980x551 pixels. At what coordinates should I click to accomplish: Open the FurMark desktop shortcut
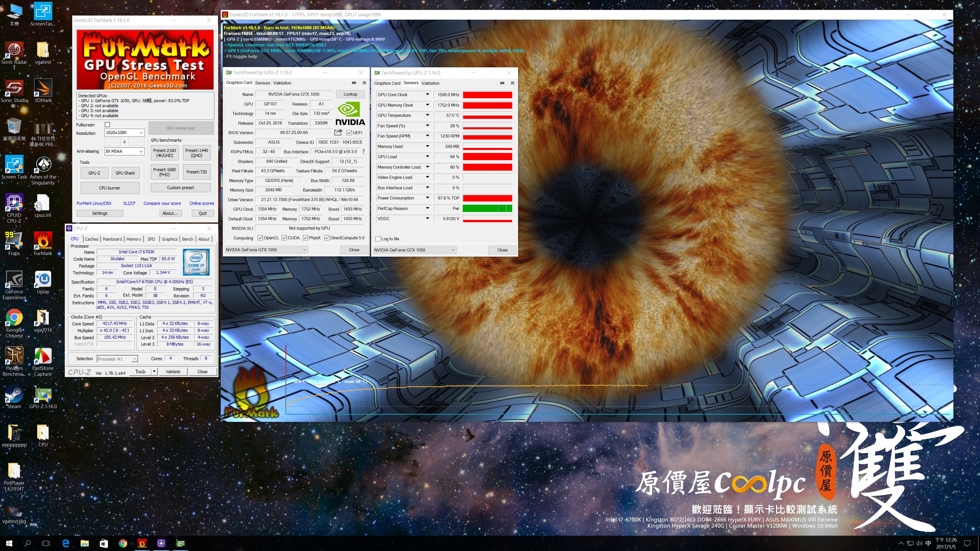[43, 243]
